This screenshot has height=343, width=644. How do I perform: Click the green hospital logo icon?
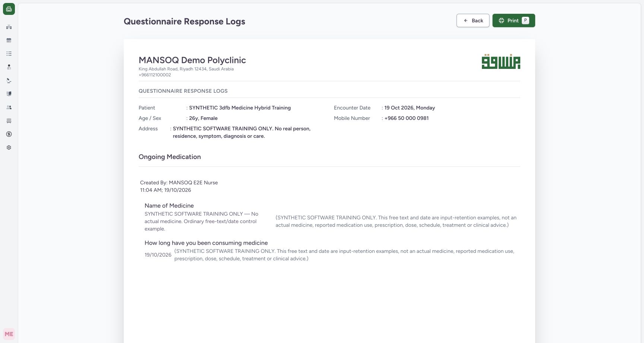[9, 9]
